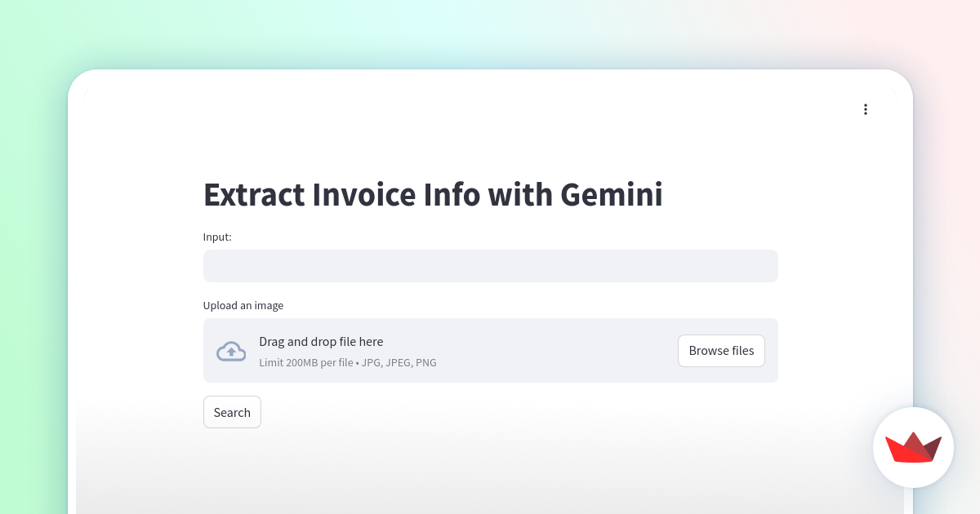This screenshot has width=980, height=514.
Task: Click the drag and drop file area
Action: [x=490, y=350]
